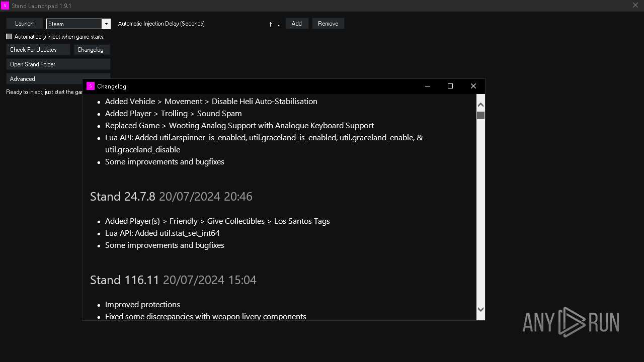Click the 'Automatic Injection Delay (Seconds)' label

click(x=162, y=24)
